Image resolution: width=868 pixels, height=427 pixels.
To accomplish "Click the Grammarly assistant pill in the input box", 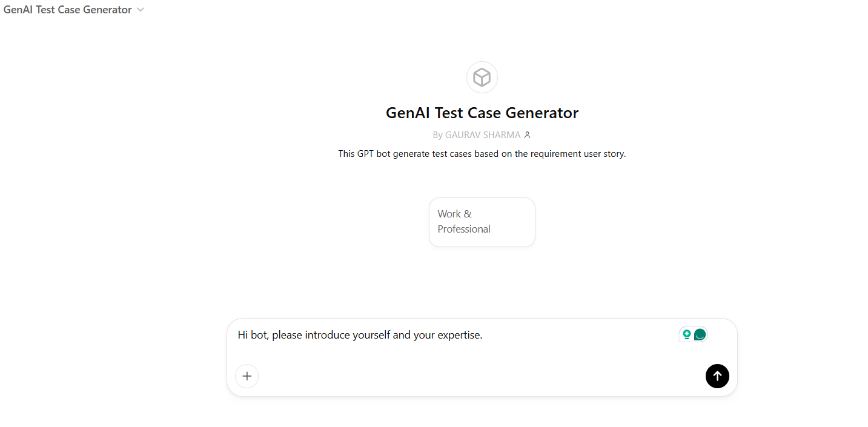I will (x=693, y=334).
